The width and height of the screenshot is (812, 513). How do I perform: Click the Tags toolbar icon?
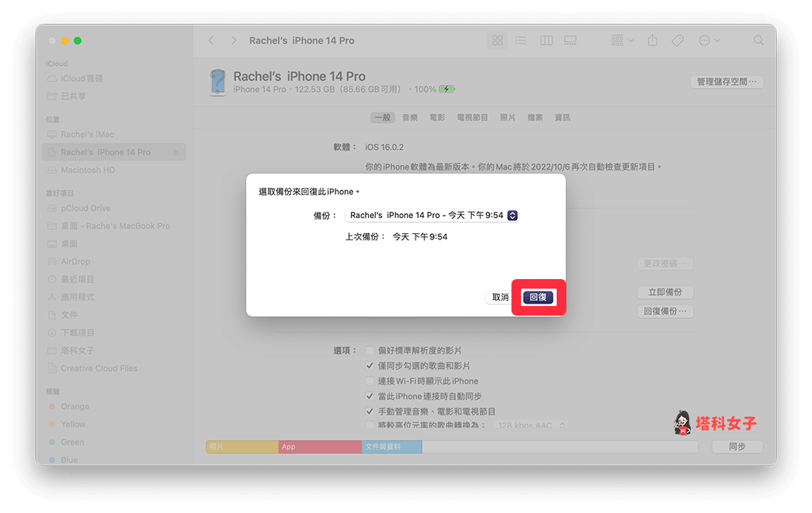click(x=677, y=40)
